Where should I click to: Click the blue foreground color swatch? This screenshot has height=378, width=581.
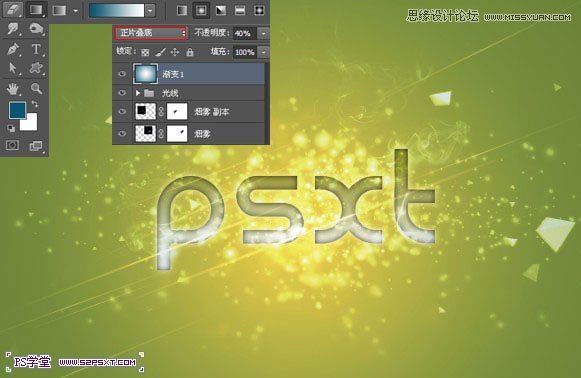click(17, 110)
